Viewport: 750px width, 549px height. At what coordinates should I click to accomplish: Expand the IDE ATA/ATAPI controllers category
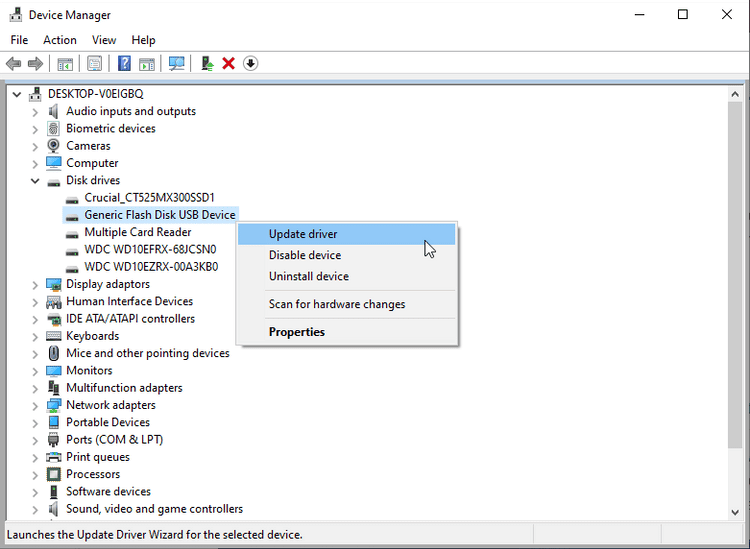tap(35, 319)
